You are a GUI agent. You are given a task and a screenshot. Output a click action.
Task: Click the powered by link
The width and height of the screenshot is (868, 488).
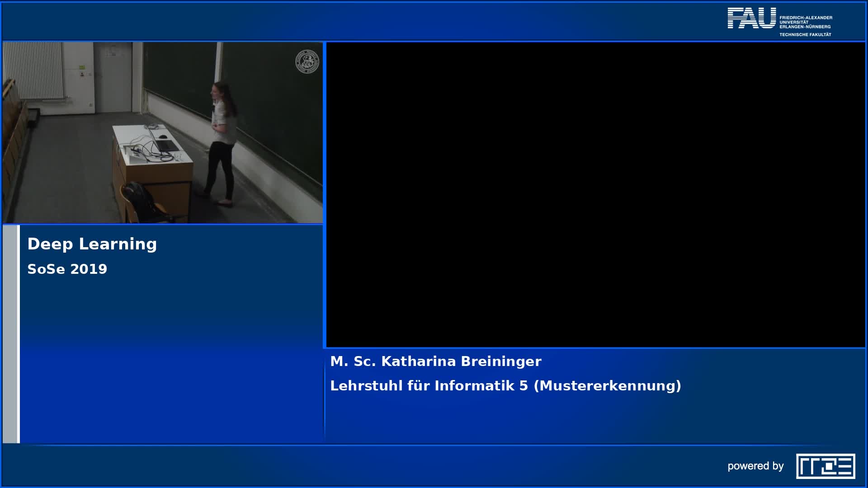click(755, 465)
